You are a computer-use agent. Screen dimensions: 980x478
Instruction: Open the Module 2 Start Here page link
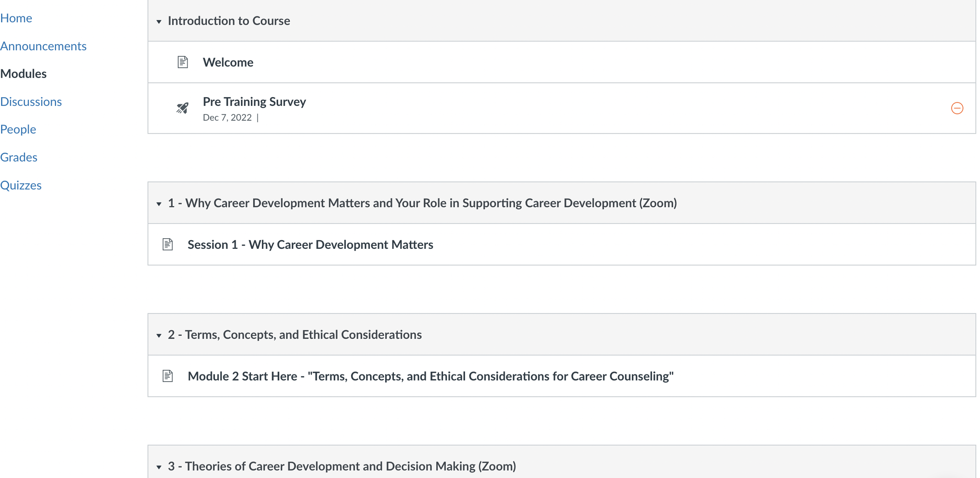[430, 376]
